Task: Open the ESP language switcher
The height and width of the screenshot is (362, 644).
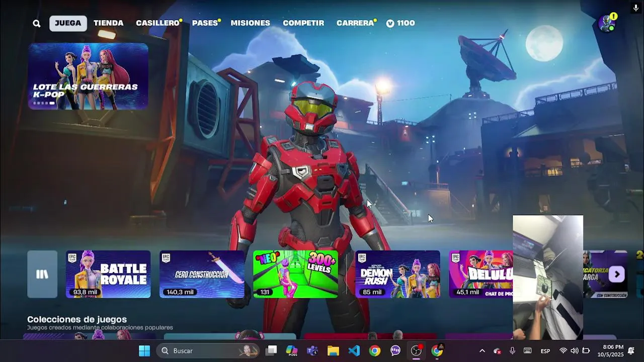Action: [x=545, y=351]
